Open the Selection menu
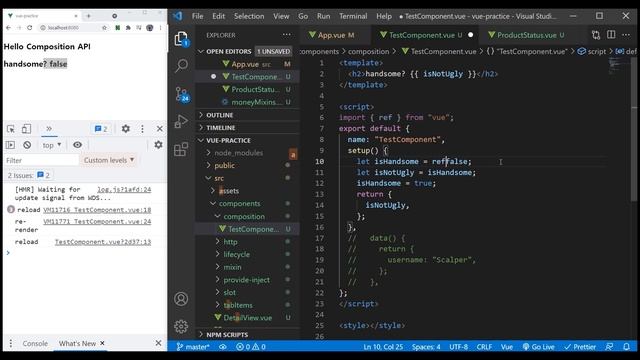 tap(249, 16)
